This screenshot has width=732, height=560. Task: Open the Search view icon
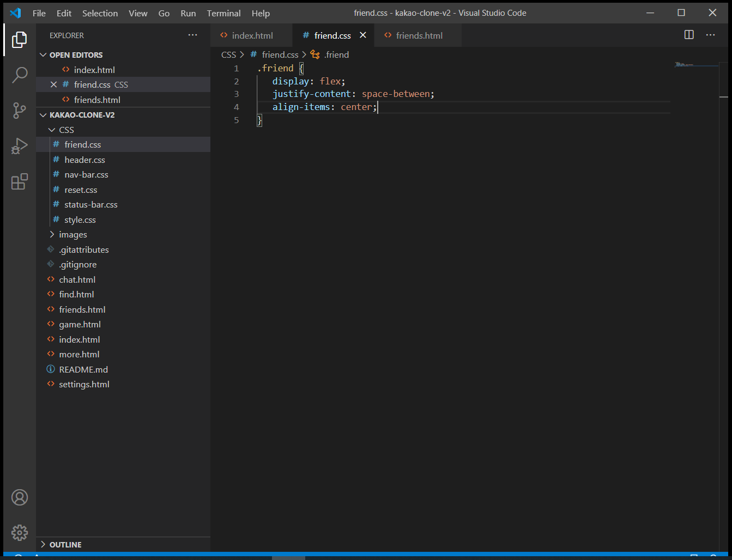20,75
